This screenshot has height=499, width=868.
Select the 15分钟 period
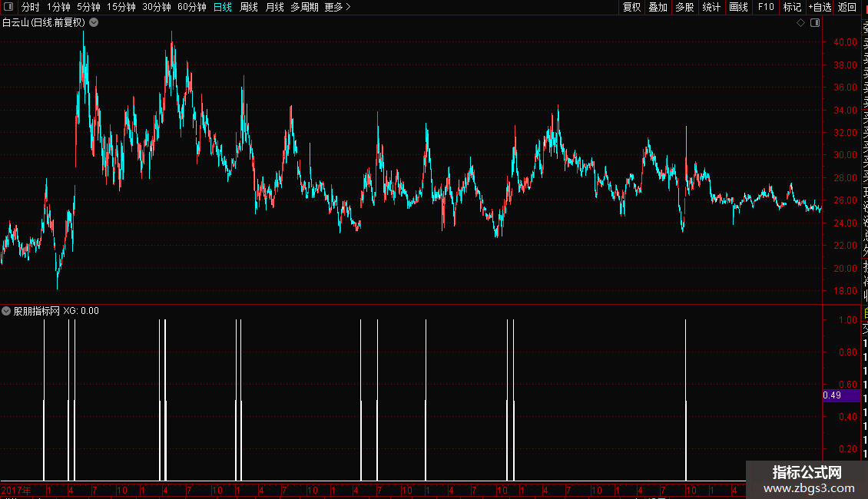tap(121, 7)
